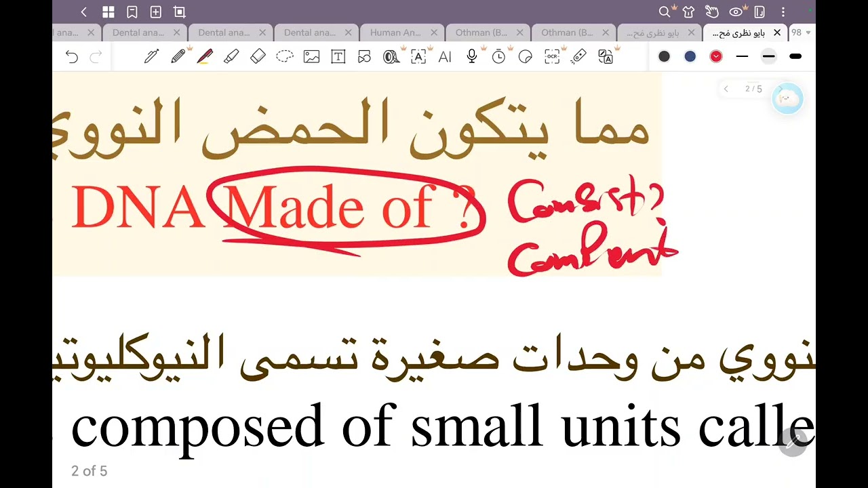Open handwriting-to-text recognition tool

point(418,57)
